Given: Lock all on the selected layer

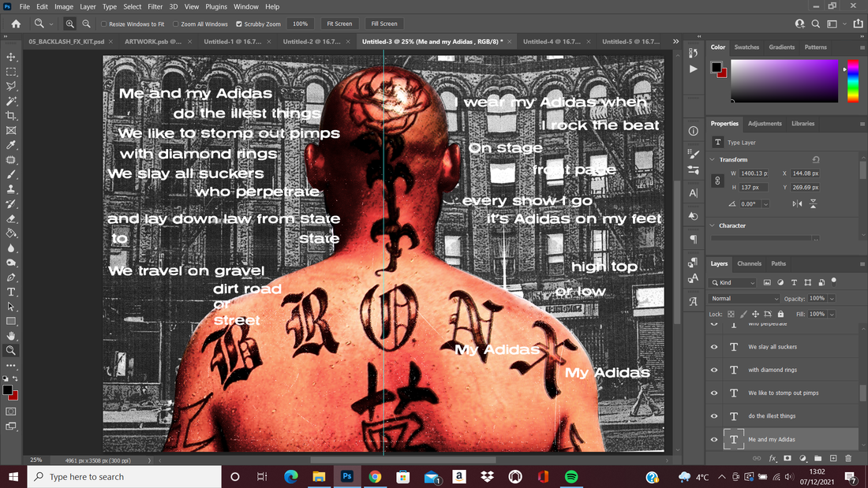Looking at the screenshot, I should tap(781, 314).
